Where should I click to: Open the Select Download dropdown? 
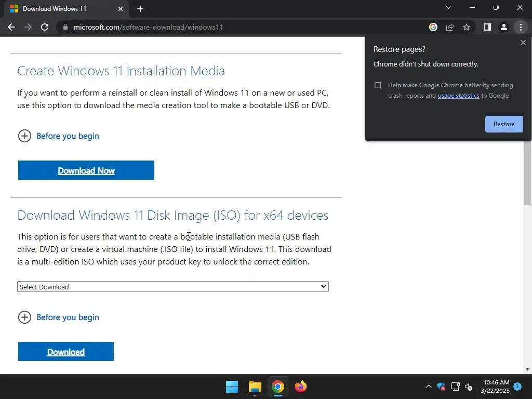(173, 287)
